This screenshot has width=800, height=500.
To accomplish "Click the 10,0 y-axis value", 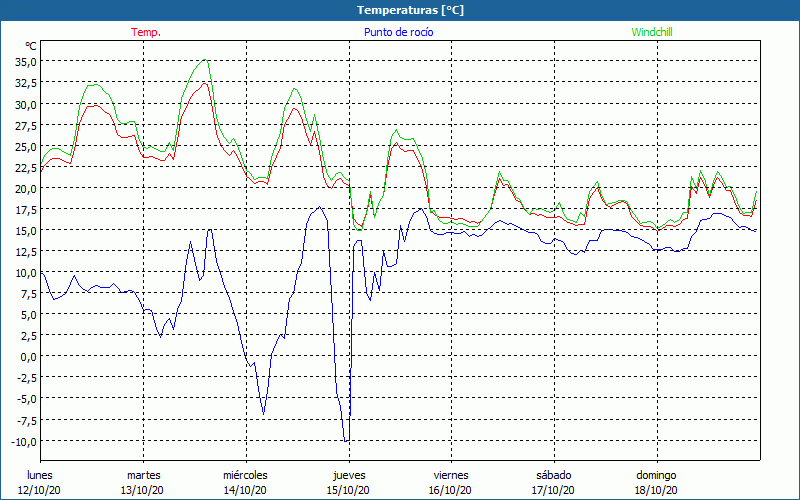I will pos(25,273).
